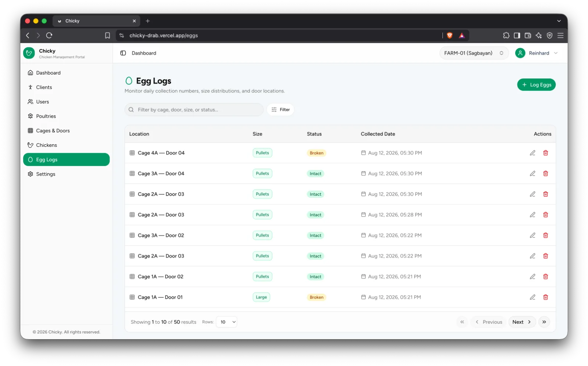Click the Size column header
Viewport: 588px width, 366px height.
pyautogui.click(x=257, y=134)
